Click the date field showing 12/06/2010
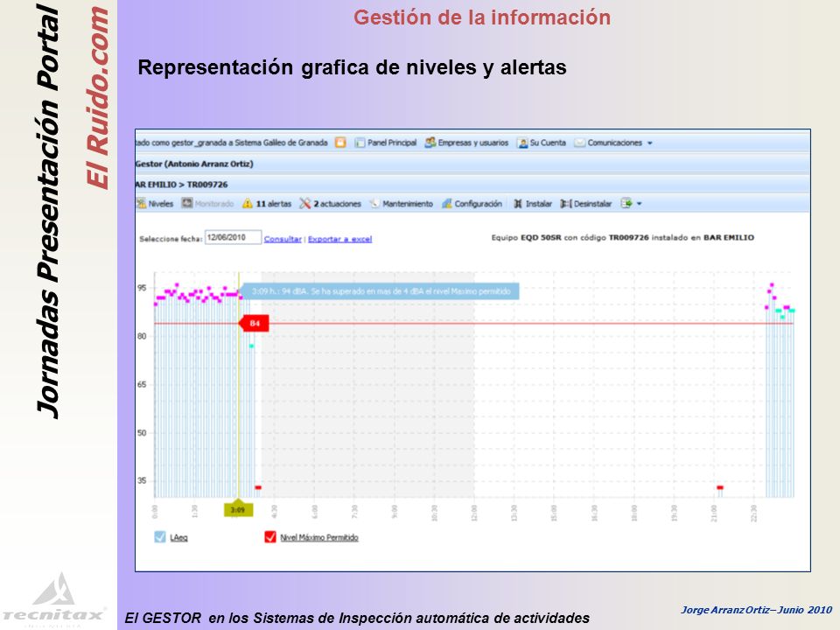The image size is (840, 630). (x=233, y=237)
